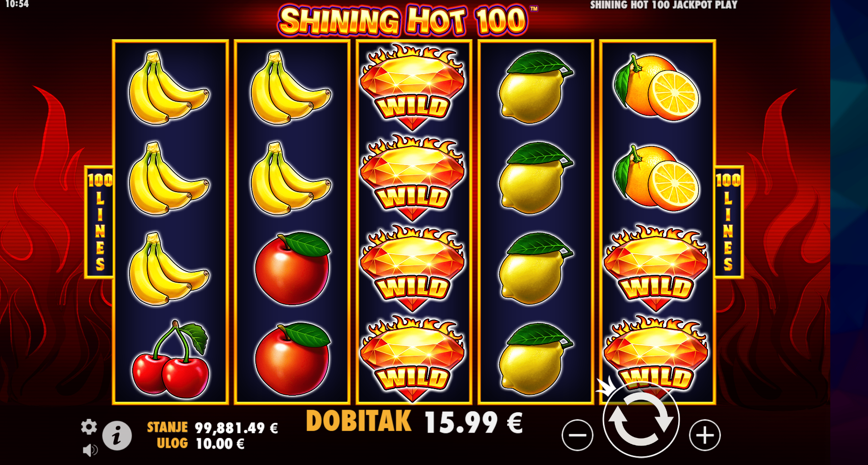Viewport: 868px width, 465px height.
Task: Click the second banana on reel two
Action: (290, 178)
